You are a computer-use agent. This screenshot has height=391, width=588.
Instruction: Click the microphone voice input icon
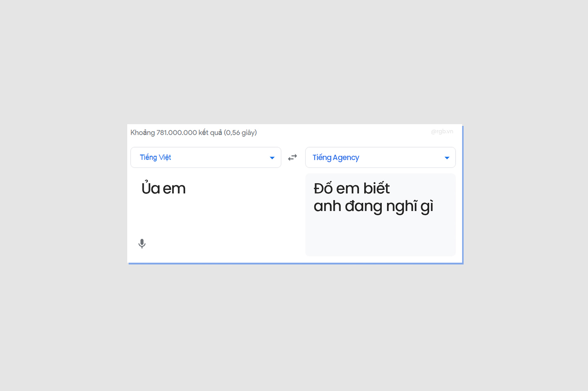pos(142,243)
